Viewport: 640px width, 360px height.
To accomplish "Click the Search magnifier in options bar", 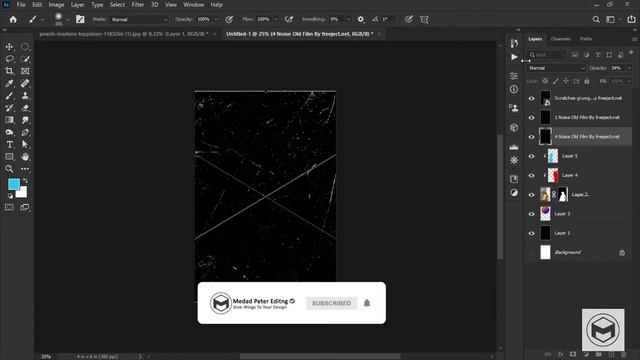I will (596, 19).
